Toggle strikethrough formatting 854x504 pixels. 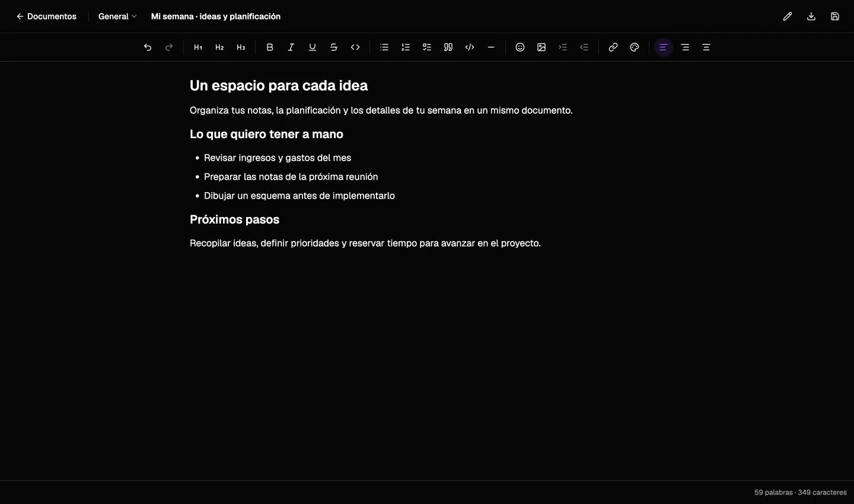tap(334, 47)
